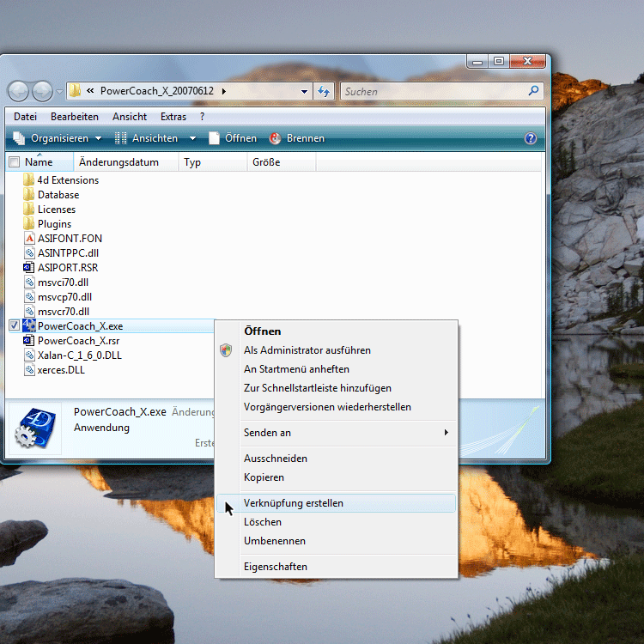Minimize the Explorer window
The image size is (644, 644).
point(477,62)
